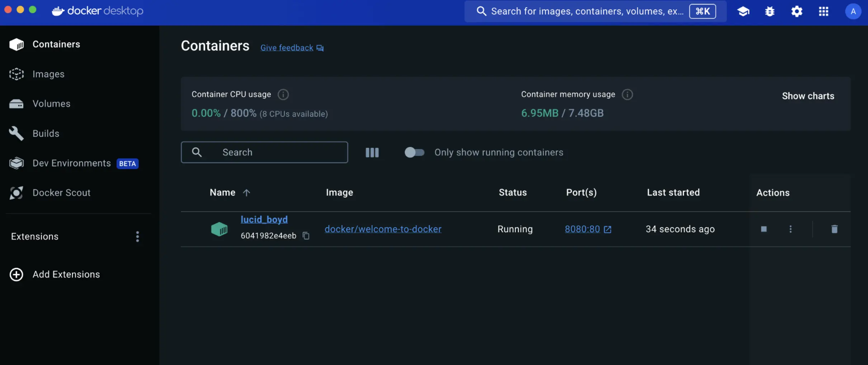This screenshot has height=365, width=868.
Task: Click Give feedback link
Action: (286, 47)
